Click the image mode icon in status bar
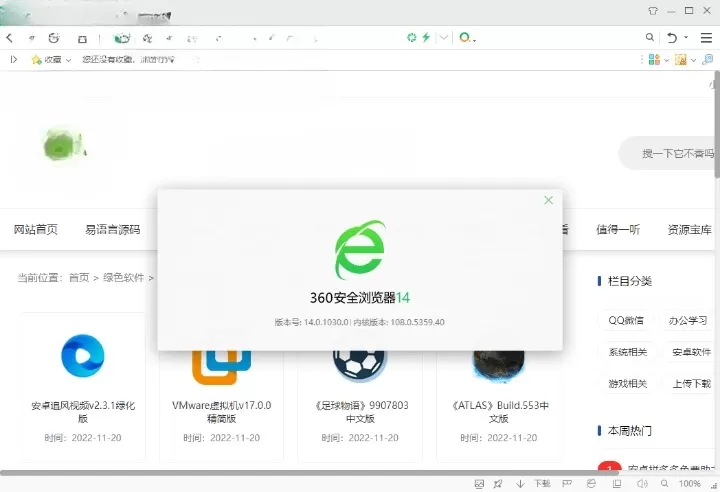 pos(479,484)
